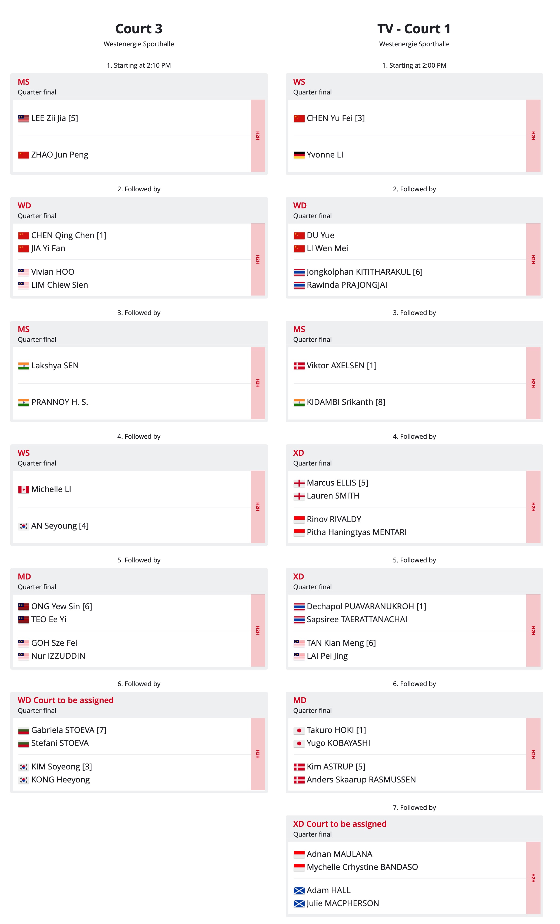
Task: Click WD Court to be assigned header
Action: pyautogui.click(x=65, y=700)
